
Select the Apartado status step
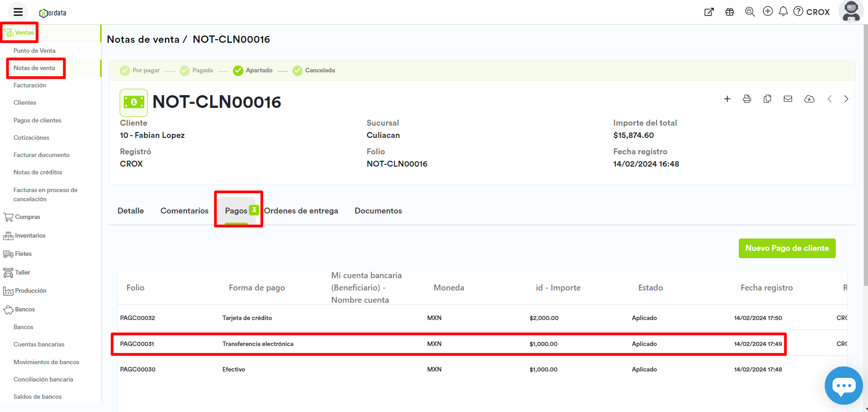[x=253, y=71]
